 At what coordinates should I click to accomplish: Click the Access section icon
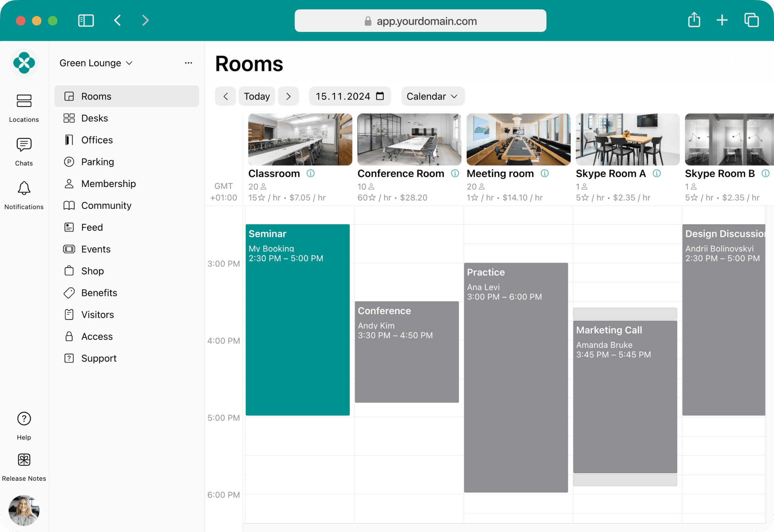click(x=69, y=336)
